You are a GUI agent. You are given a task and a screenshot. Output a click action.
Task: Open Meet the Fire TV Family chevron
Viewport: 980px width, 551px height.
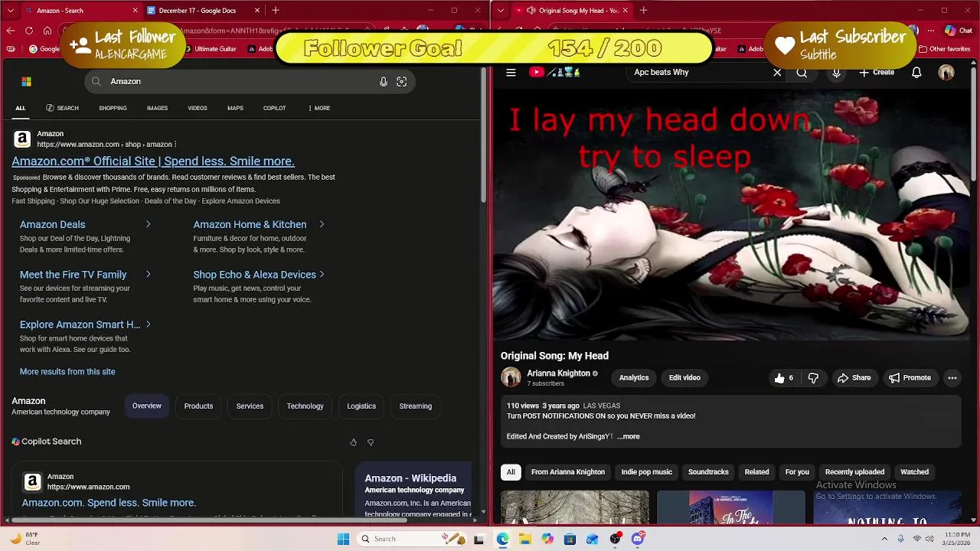click(148, 275)
